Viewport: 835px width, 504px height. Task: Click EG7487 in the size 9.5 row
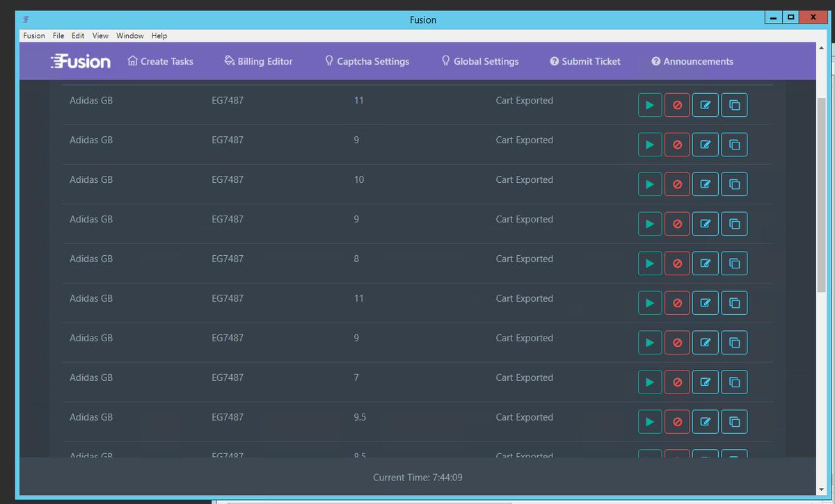(x=228, y=417)
